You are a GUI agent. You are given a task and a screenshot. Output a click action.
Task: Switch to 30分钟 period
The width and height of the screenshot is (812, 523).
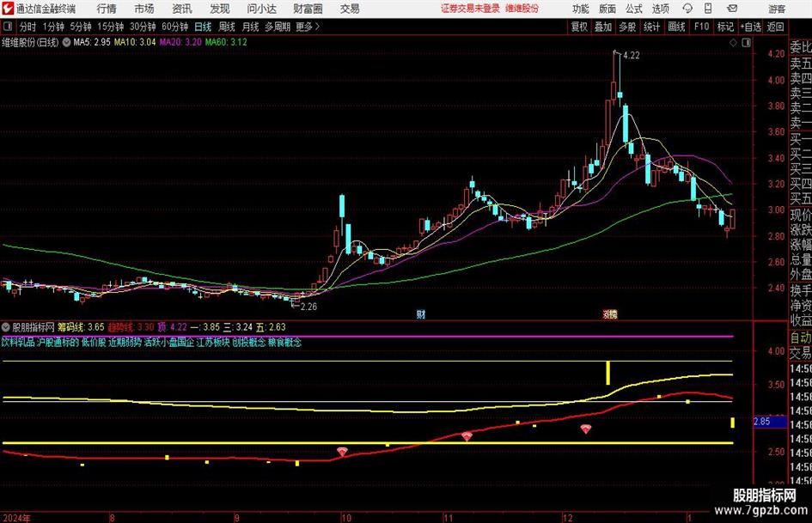click(143, 27)
